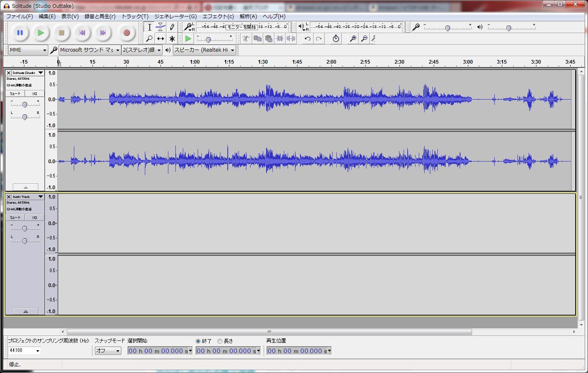
Task: Click the Silence audio icon
Action: pos(291,39)
